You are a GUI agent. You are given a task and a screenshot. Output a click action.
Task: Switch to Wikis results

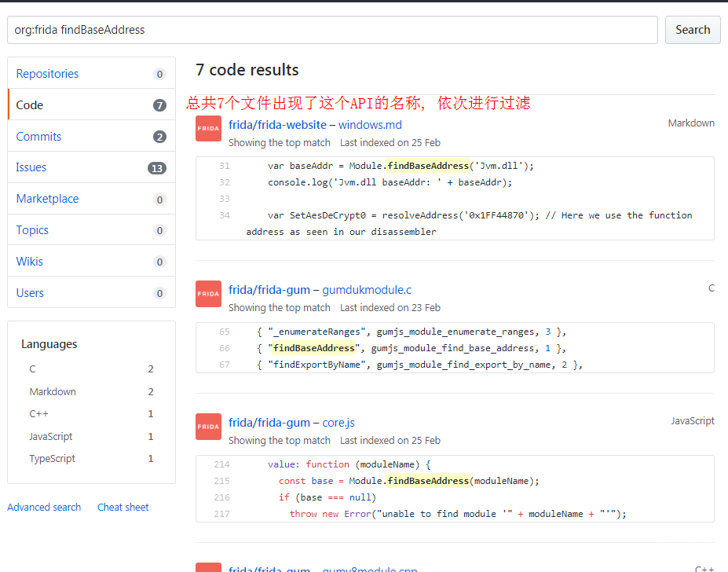click(91, 261)
